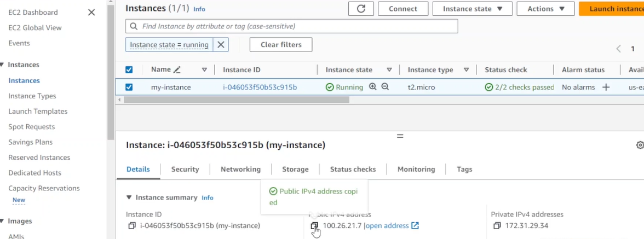Open Instance Types page
Image resolution: width=644 pixels, height=239 pixels.
(x=32, y=96)
